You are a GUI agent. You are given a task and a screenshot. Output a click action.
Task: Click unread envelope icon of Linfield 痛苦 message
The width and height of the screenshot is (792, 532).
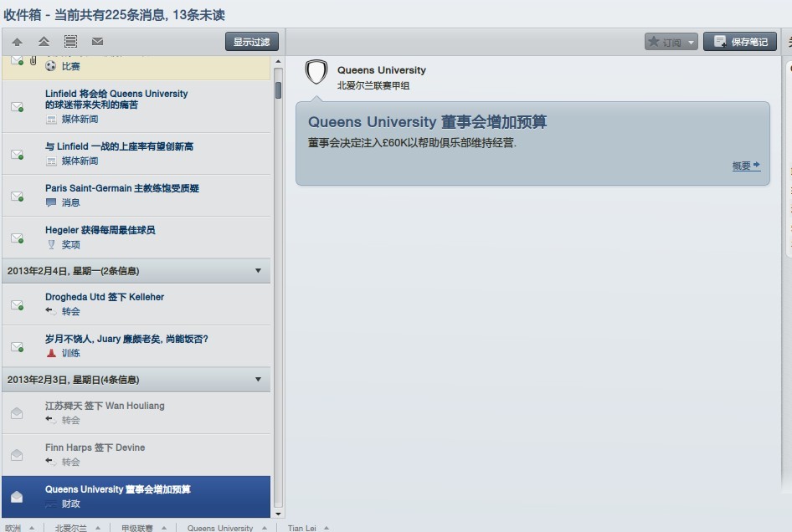point(18,107)
